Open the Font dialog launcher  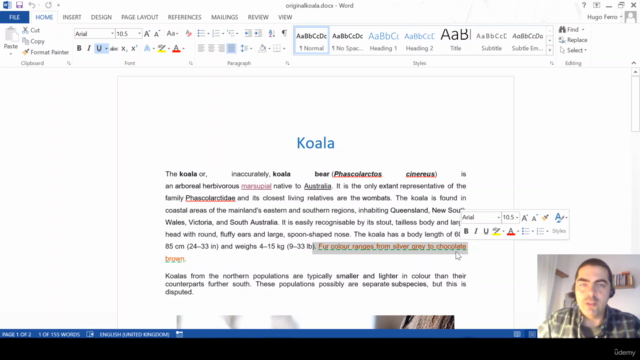(x=191, y=63)
